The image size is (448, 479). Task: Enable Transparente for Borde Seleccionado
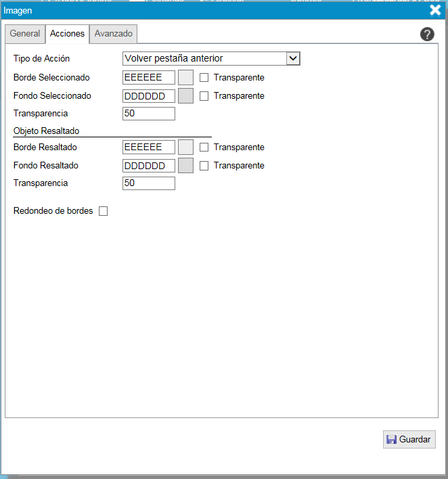point(204,78)
